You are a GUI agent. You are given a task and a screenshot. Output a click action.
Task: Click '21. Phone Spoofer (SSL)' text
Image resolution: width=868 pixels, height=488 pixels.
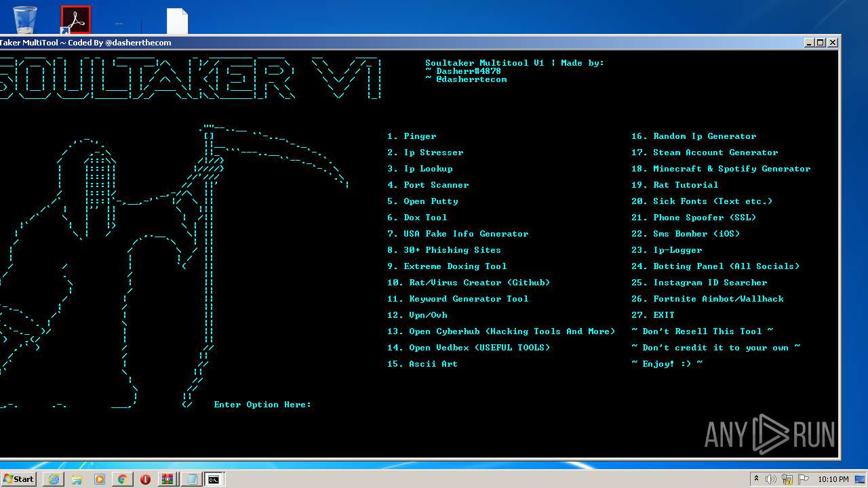pos(694,218)
